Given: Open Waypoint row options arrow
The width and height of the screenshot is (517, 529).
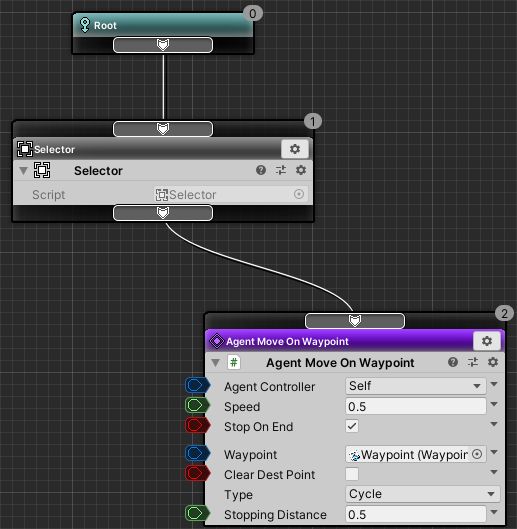Looking at the screenshot, I should (x=494, y=452).
